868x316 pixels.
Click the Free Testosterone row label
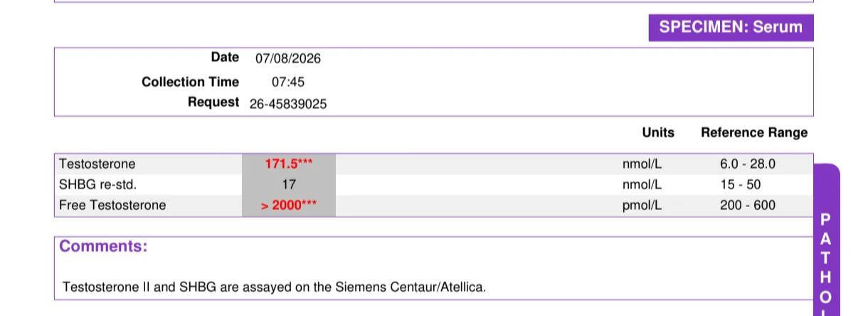point(112,206)
